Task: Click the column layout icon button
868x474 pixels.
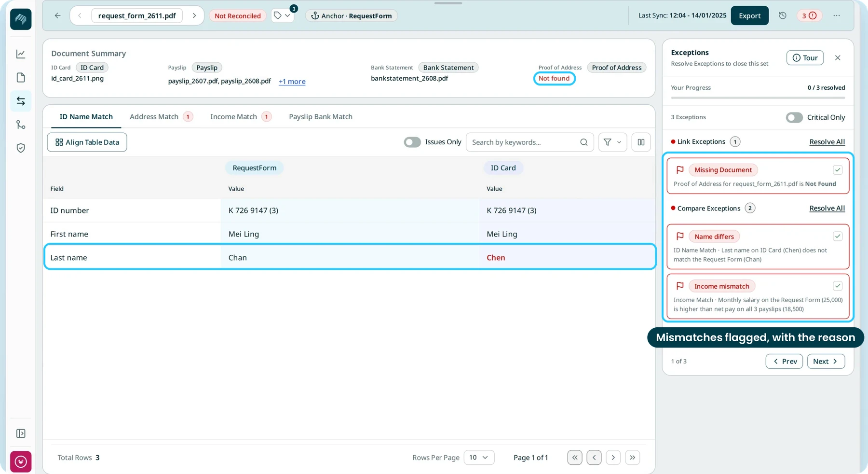Action: coord(641,142)
